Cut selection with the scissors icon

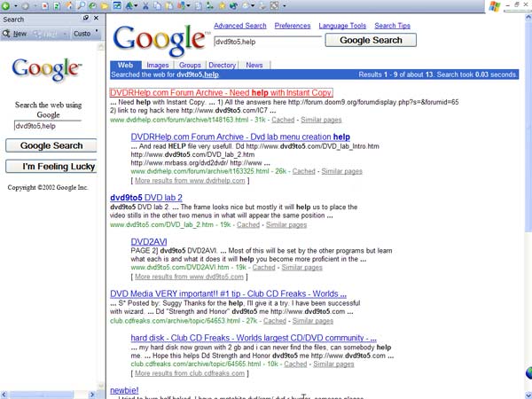tap(145, 6)
